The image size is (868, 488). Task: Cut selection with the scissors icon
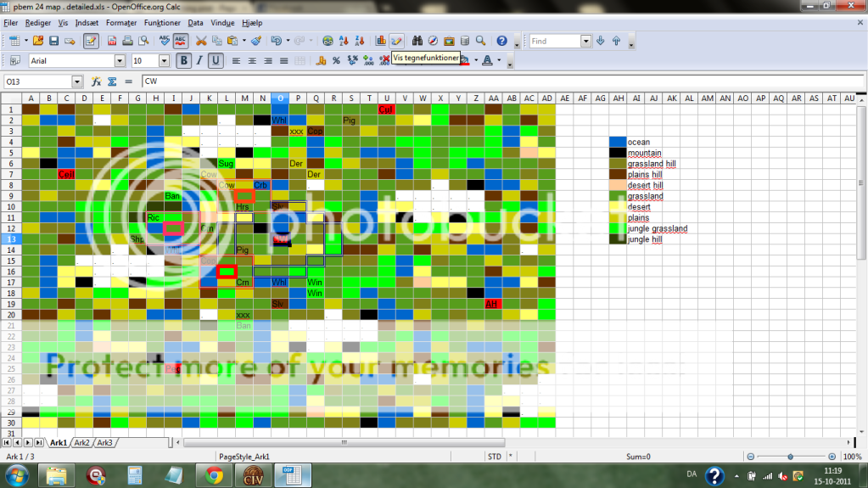[x=201, y=41]
